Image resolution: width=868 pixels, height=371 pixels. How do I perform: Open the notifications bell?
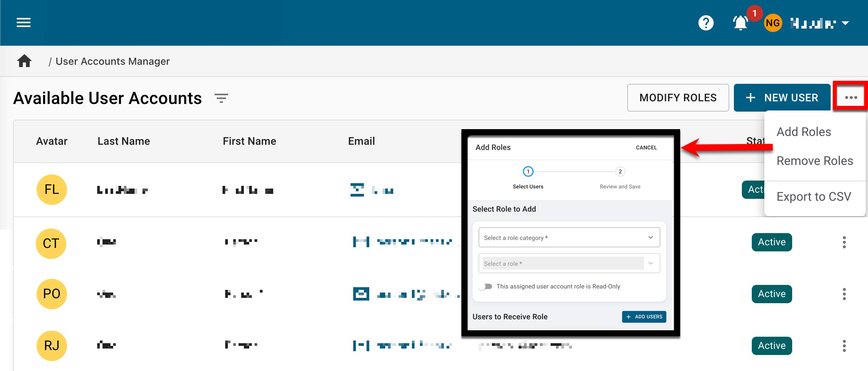(x=740, y=23)
